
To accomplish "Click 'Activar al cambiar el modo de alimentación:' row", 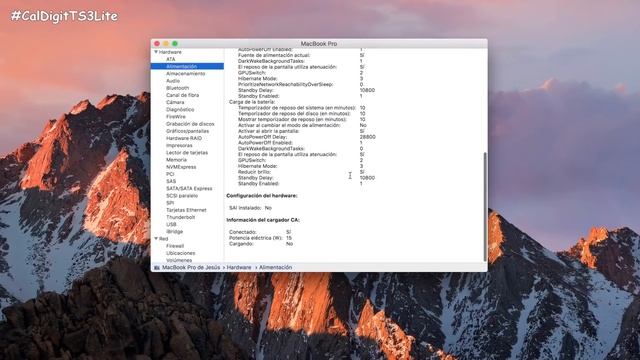I will pos(302,125).
